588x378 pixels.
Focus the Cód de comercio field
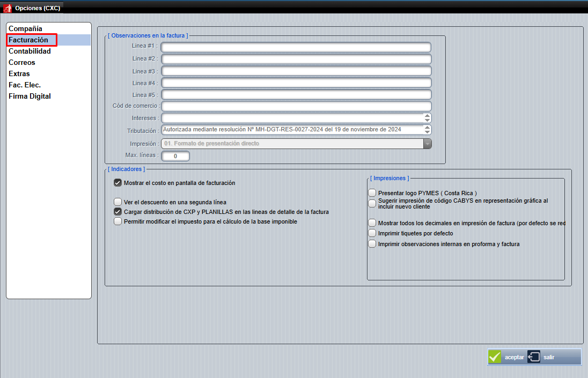pos(296,106)
